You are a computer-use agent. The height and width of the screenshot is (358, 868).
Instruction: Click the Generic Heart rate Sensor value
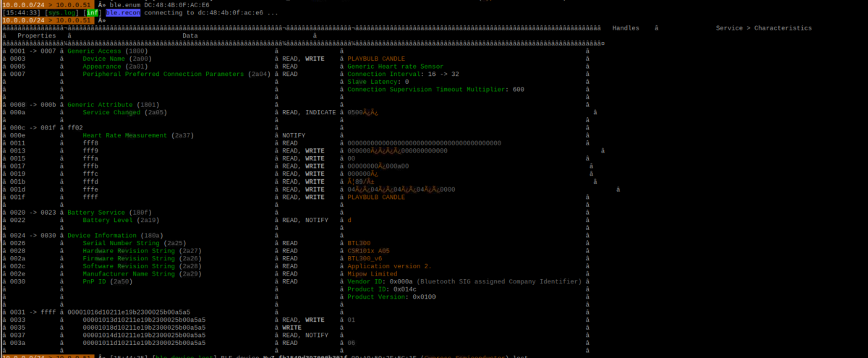[x=396, y=67]
